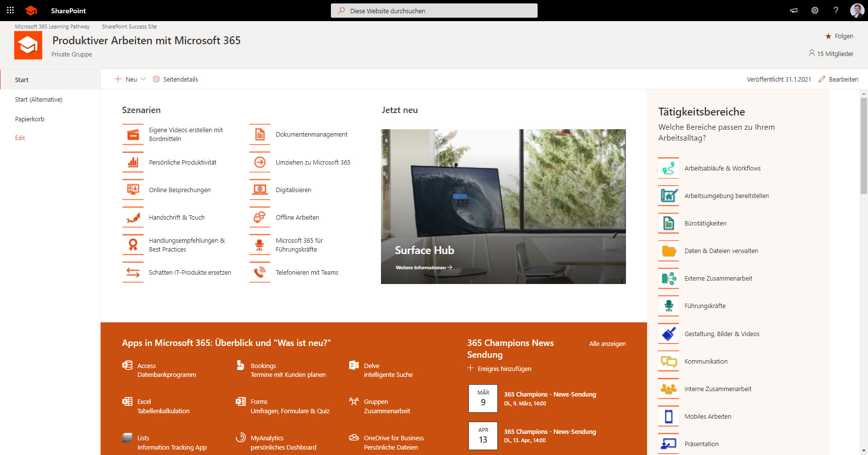868x455 pixels.
Task: Open Seitendetails in command bar
Action: [175, 79]
